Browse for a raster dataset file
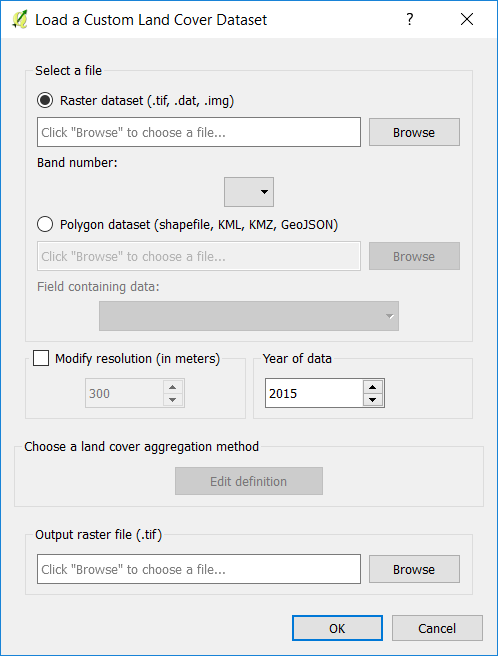 [x=414, y=132]
